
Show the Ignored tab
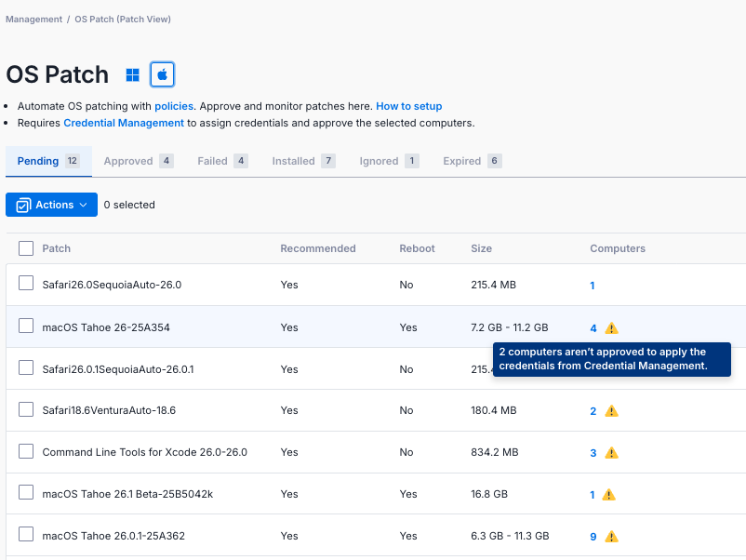pos(389,161)
